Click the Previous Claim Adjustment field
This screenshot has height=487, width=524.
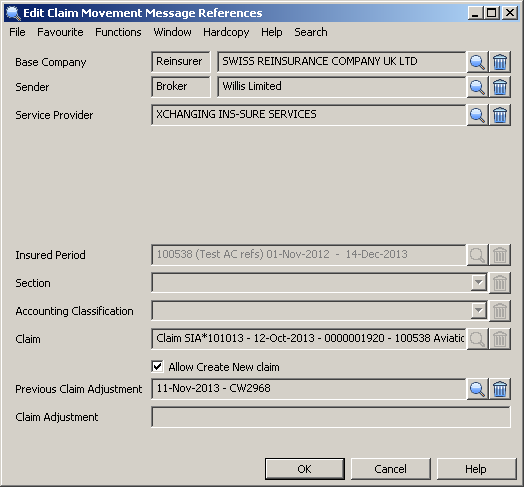[x=308, y=389]
